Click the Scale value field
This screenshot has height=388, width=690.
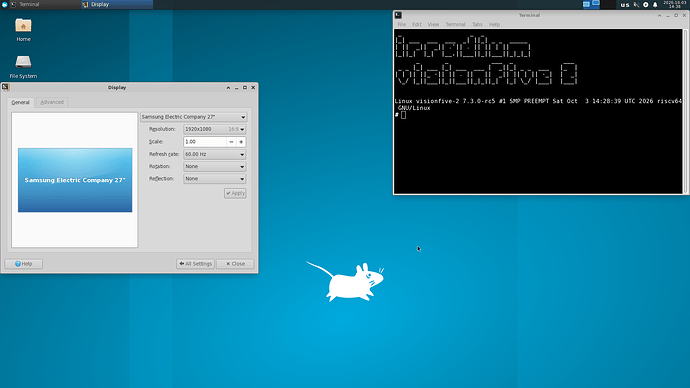coord(205,142)
